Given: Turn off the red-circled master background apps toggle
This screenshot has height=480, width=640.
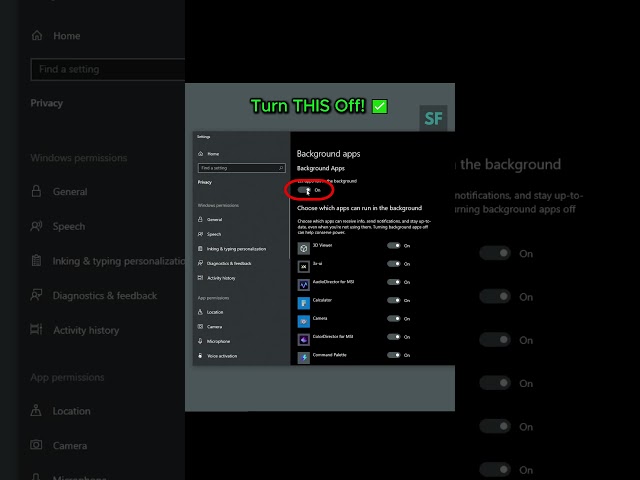Looking at the screenshot, I should pos(304,190).
